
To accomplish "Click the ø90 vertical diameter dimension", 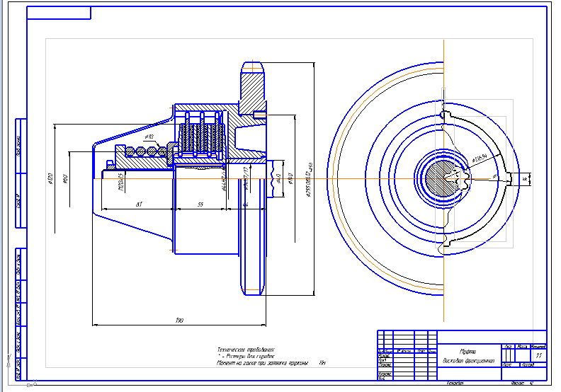I will [x=64, y=180].
